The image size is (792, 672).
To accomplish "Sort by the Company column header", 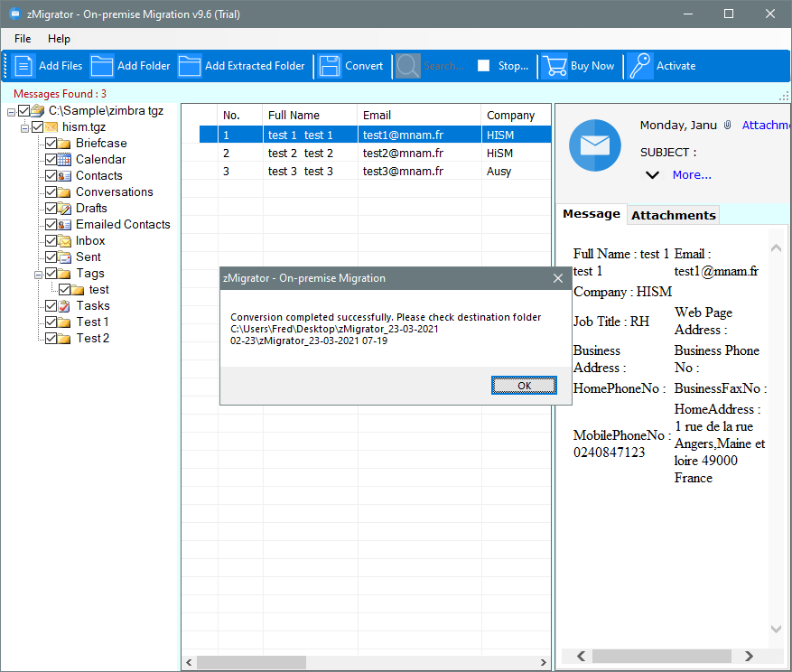I will point(517,116).
